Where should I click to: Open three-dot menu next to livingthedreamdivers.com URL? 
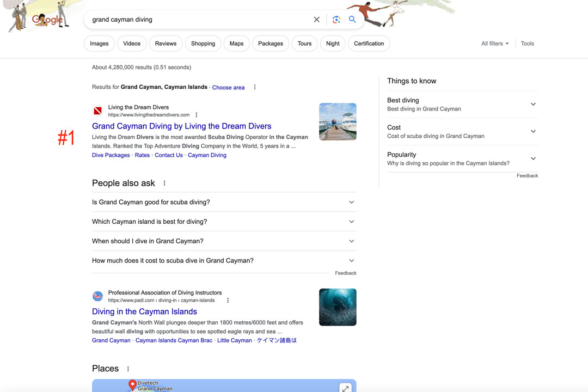click(x=196, y=115)
